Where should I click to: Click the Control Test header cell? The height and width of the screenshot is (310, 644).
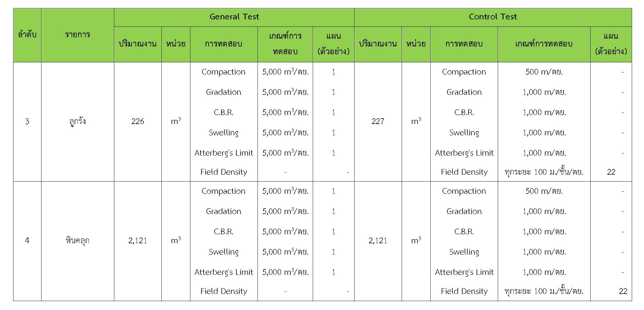493,17
